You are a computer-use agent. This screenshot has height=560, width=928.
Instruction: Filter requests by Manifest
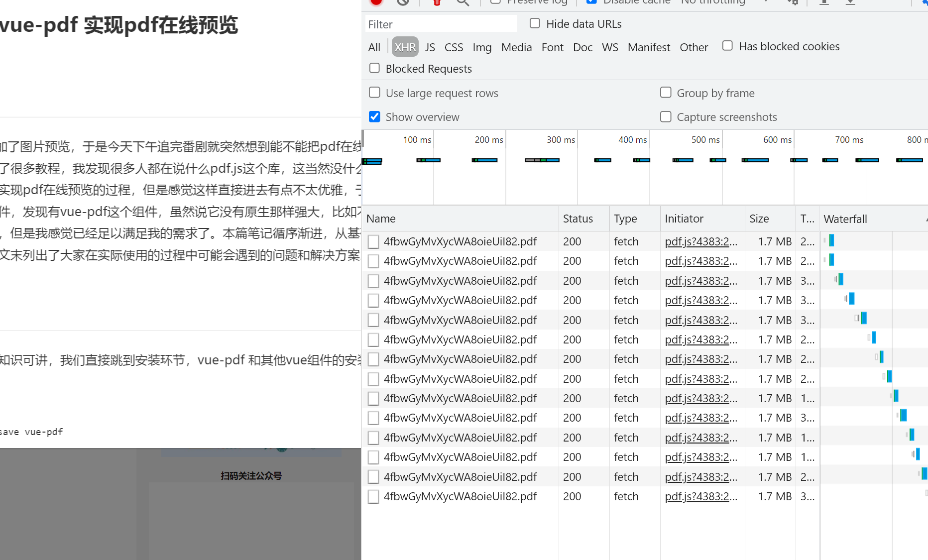click(649, 47)
